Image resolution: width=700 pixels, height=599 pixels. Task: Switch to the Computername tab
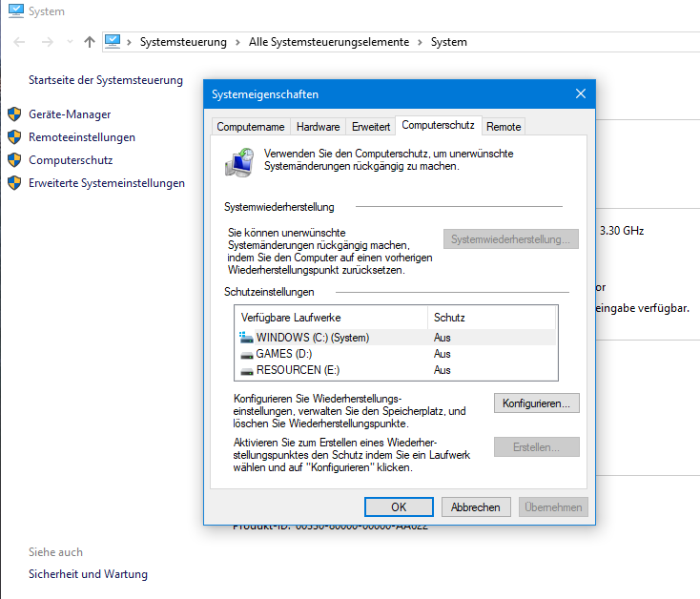tap(251, 127)
